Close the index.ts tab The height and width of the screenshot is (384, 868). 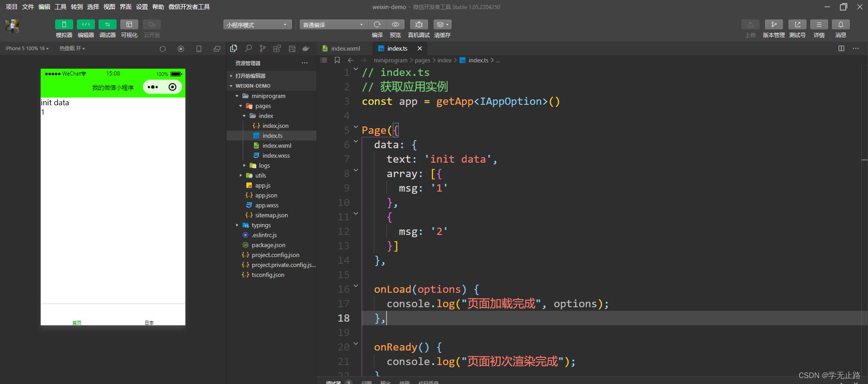pyautogui.click(x=420, y=48)
